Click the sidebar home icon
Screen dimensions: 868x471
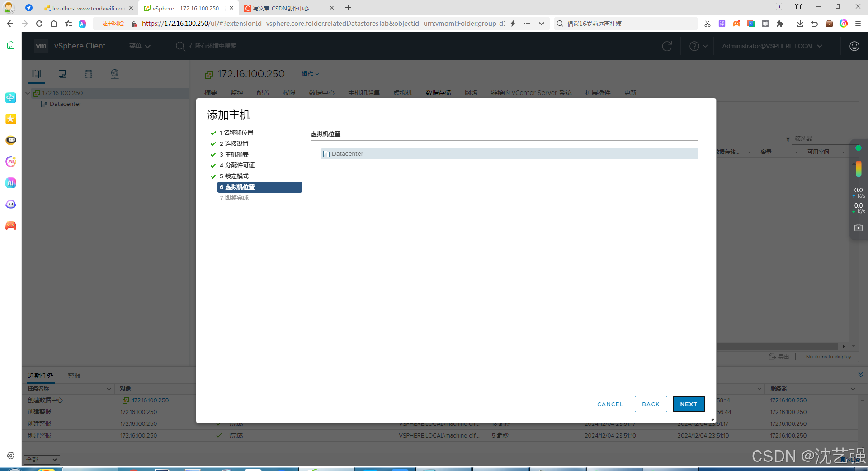tap(11, 45)
